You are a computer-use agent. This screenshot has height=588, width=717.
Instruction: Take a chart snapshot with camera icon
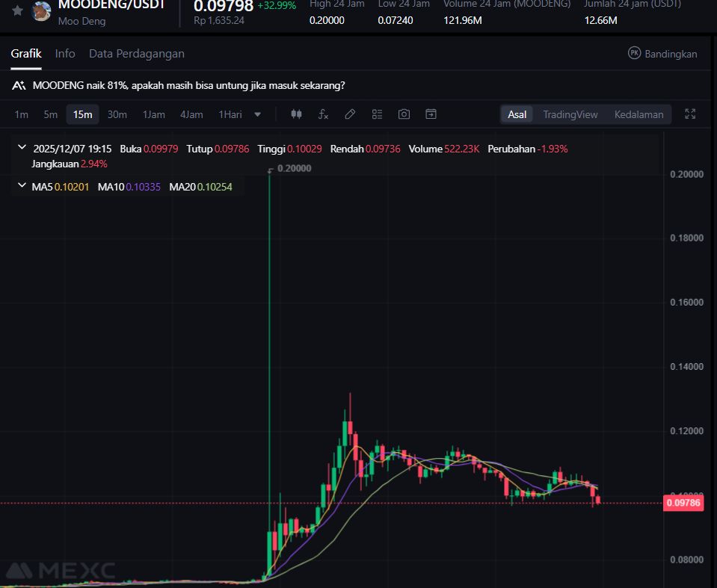point(404,114)
